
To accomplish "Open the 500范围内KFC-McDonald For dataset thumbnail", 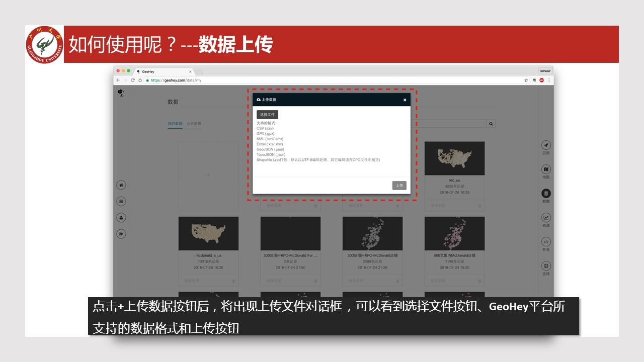I will (290, 233).
